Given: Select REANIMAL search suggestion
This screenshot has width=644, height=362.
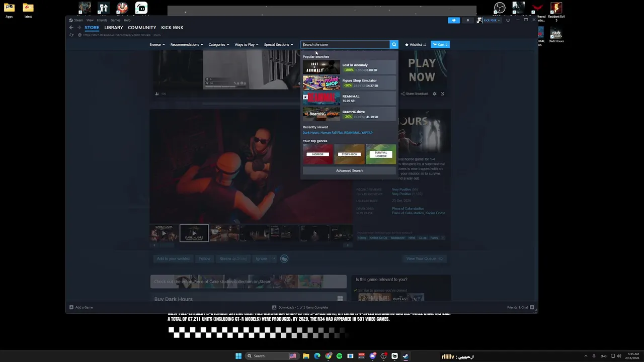Looking at the screenshot, I should coord(349,99).
